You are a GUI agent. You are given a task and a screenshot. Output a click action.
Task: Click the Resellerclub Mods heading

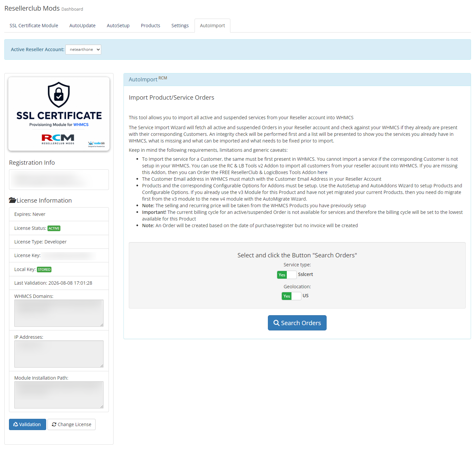[32, 8]
